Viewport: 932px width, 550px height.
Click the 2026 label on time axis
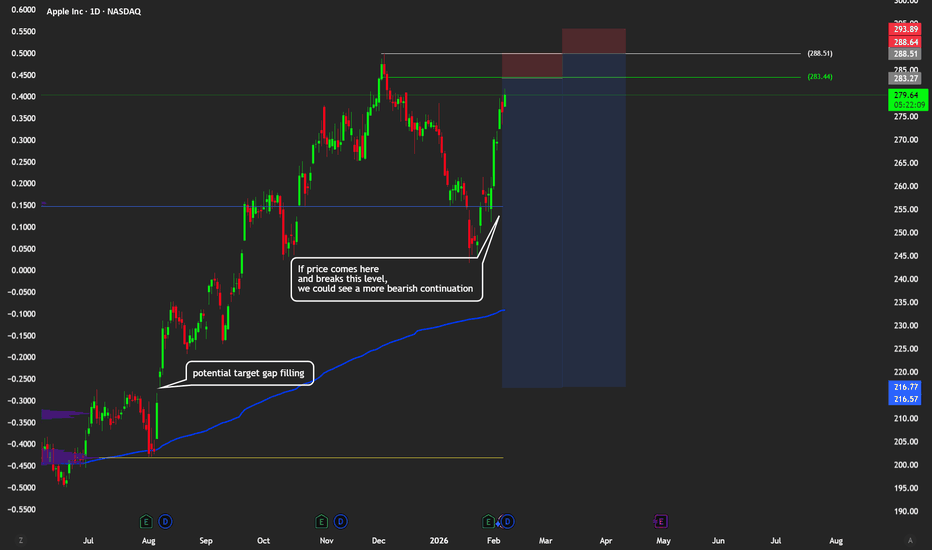click(x=437, y=540)
